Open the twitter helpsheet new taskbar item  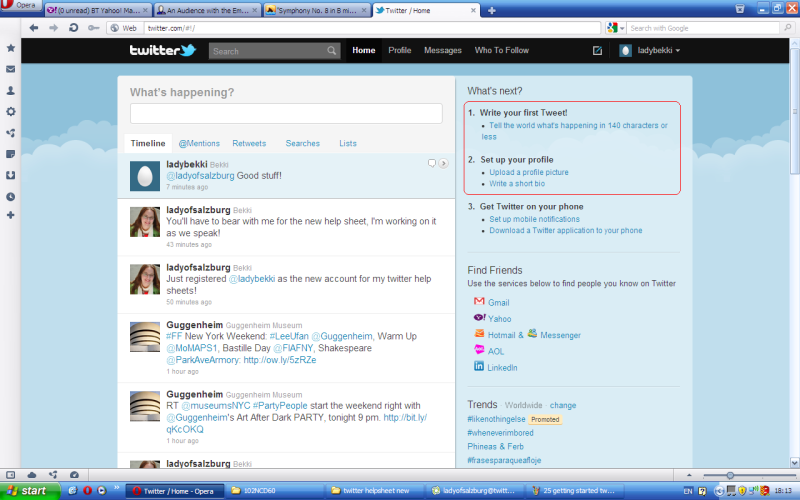point(375,491)
